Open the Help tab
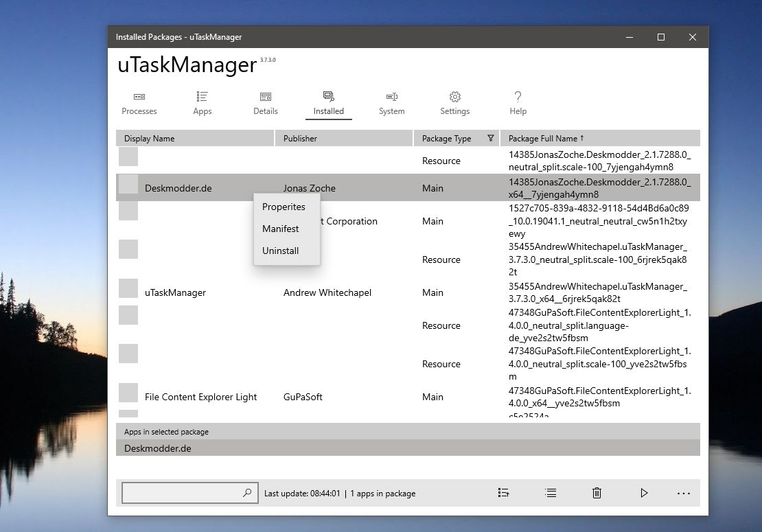762x532 pixels. click(518, 104)
